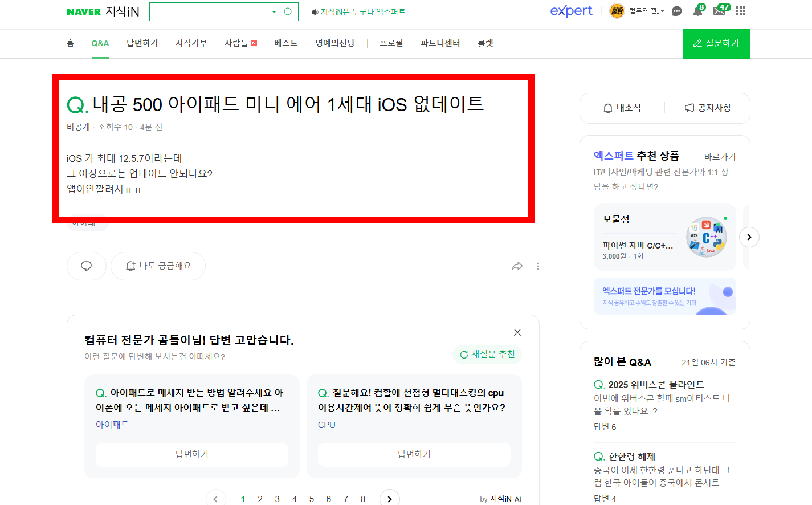This screenshot has height=505, width=812.
Task: Select recommendation page 1
Action: 243,499
